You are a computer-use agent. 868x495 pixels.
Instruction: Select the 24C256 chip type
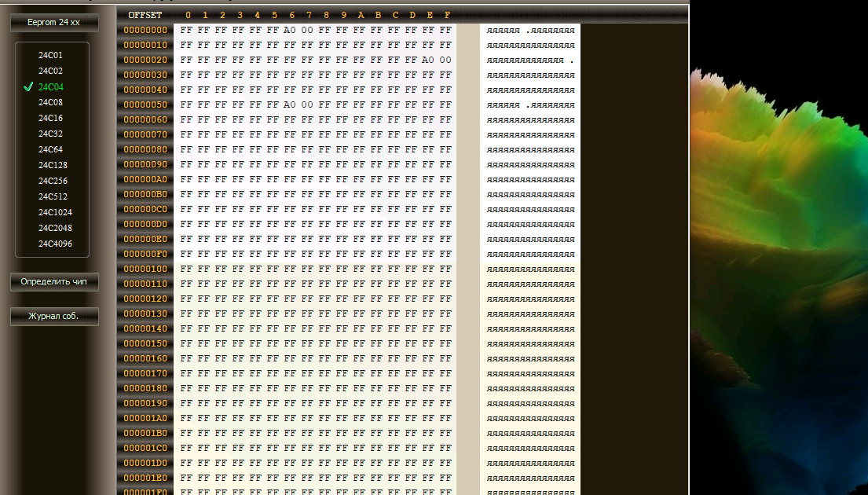tap(53, 181)
